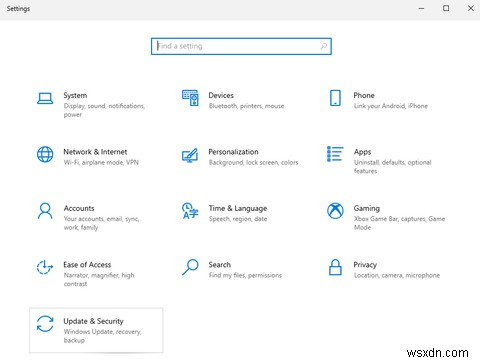Screen dimensions: 480x363
Task: Open Personalization heading
Action: [233, 152]
